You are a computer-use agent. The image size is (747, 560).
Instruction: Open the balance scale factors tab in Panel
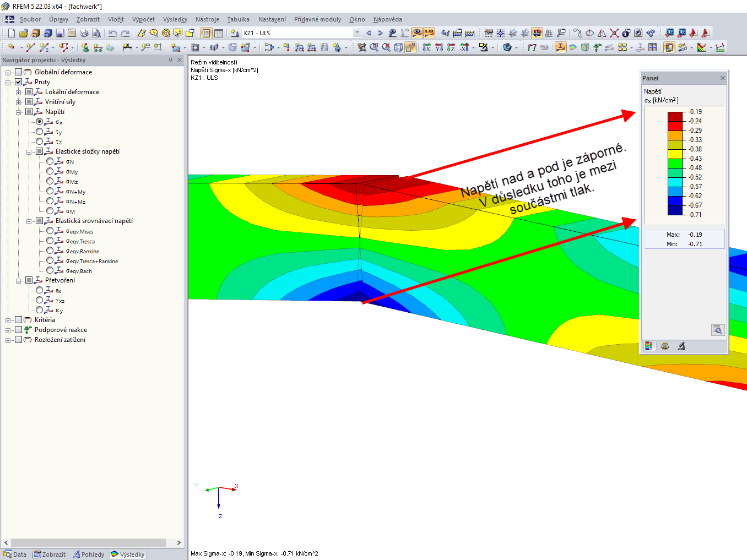point(665,346)
